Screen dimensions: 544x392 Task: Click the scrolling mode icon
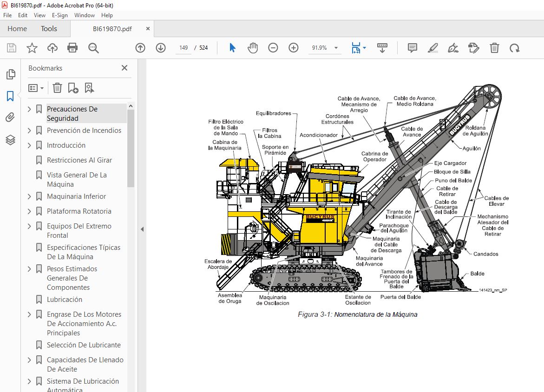click(x=382, y=48)
